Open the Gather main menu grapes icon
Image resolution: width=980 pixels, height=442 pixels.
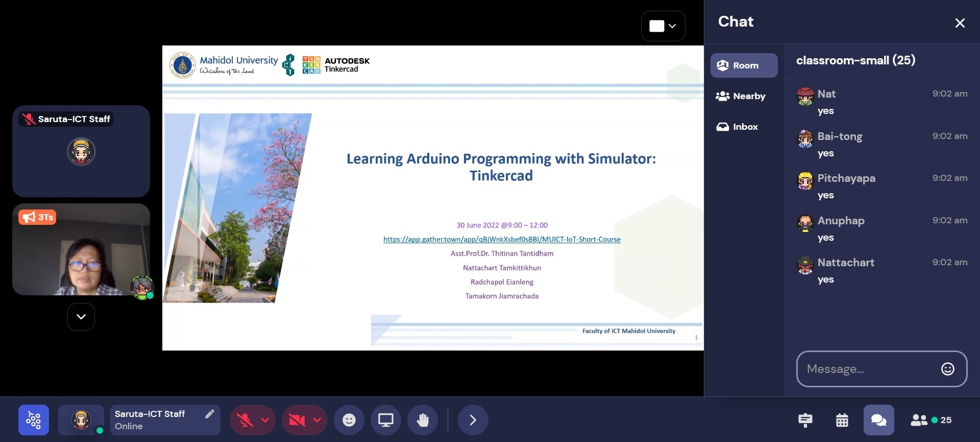[x=34, y=420]
